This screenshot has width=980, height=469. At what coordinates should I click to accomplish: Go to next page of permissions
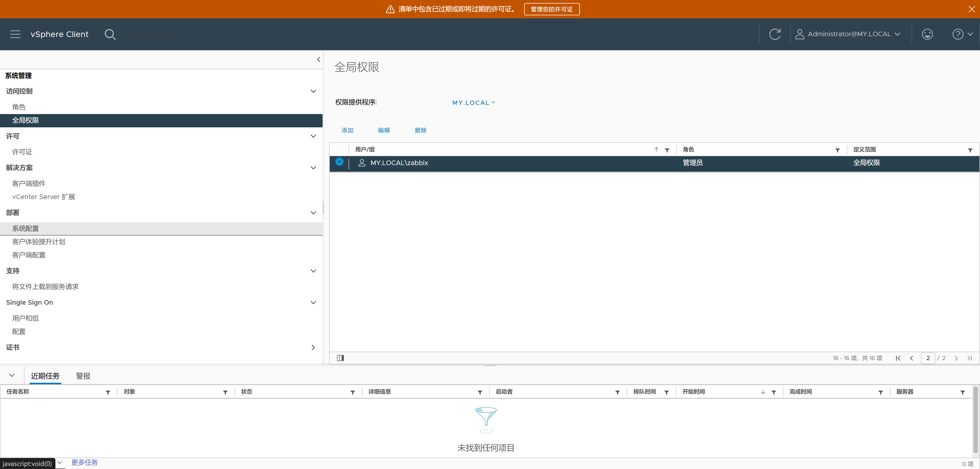pos(956,358)
